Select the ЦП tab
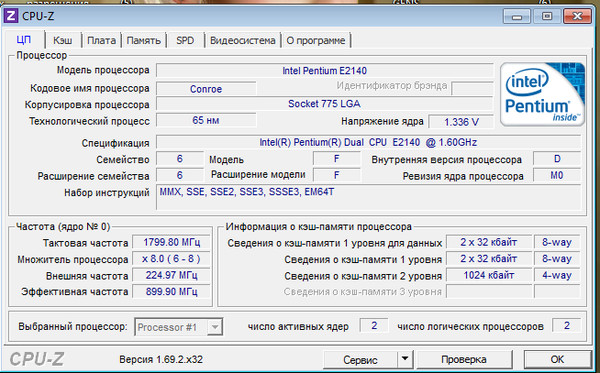The image size is (600, 373). (x=24, y=39)
